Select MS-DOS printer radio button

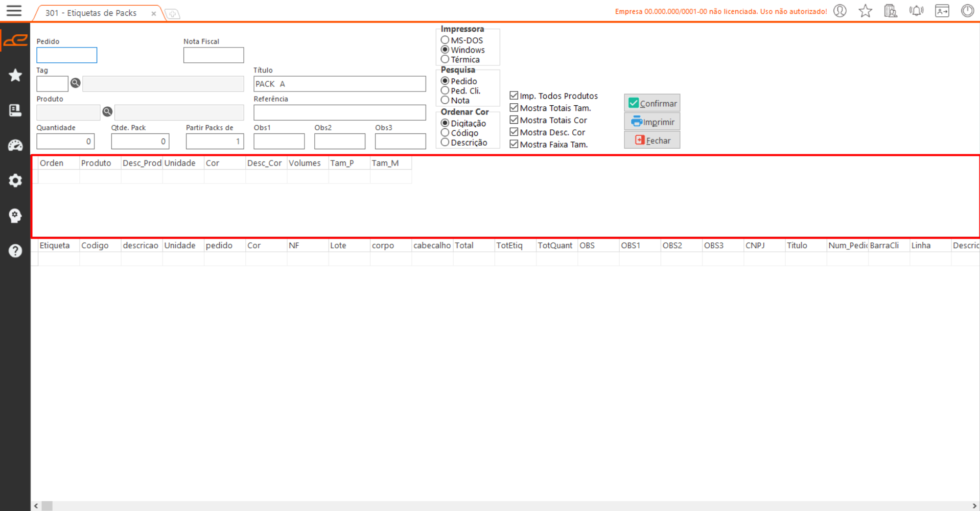pyautogui.click(x=445, y=40)
